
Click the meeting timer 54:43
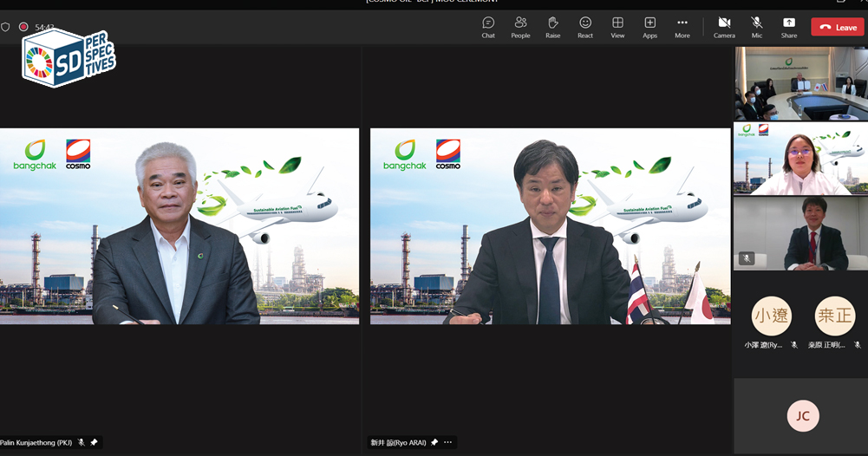point(44,27)
